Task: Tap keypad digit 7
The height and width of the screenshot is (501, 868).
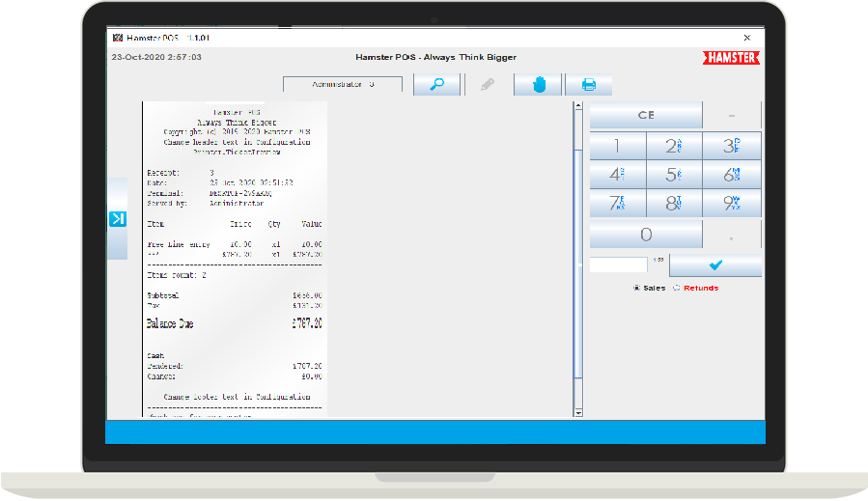Action: (x=618, y=203)
